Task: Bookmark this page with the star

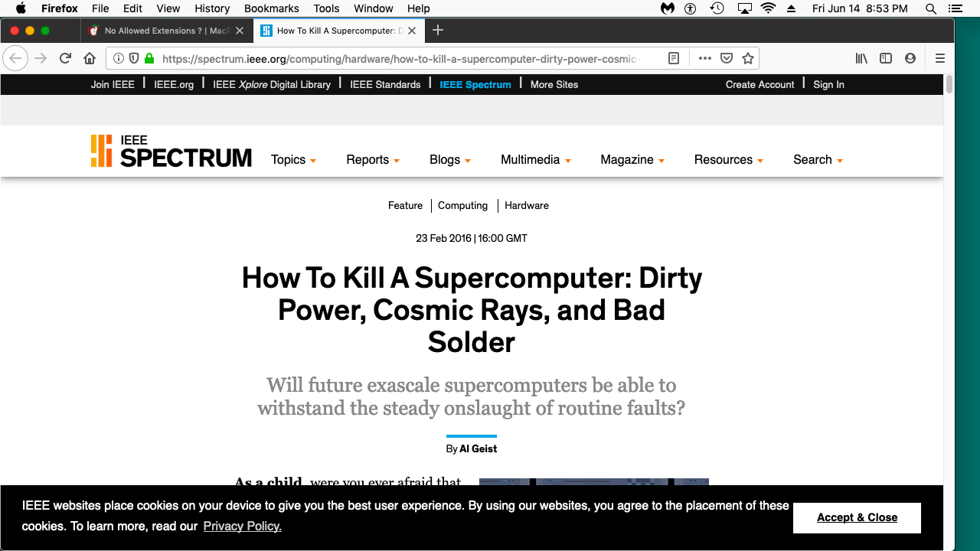Action: click(x=748, y=58)
